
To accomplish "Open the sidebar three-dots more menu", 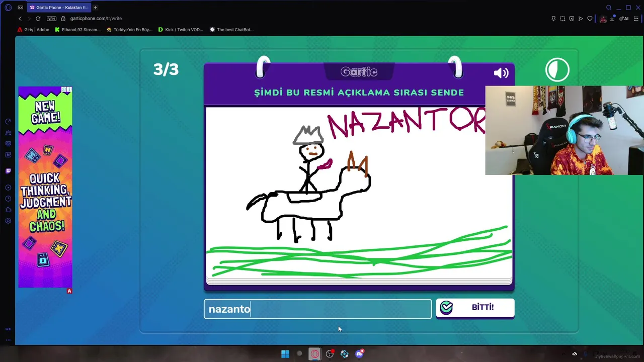I will (x=8, y=340).
